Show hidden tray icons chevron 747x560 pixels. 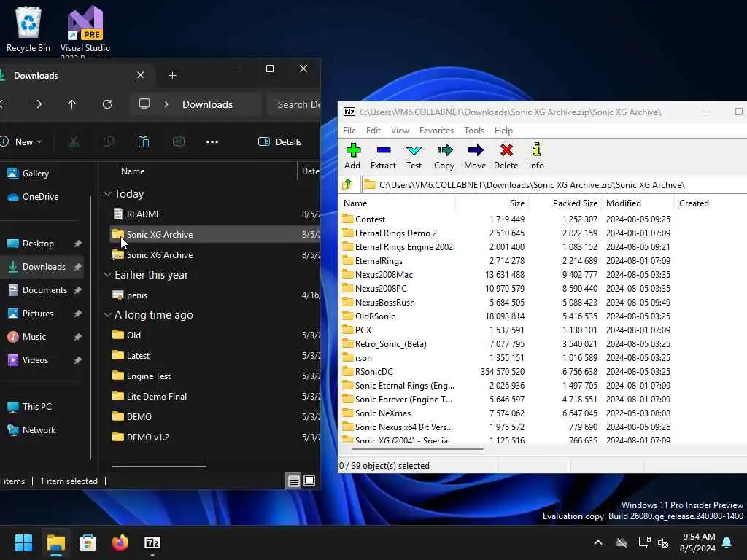tap(598, 542)
